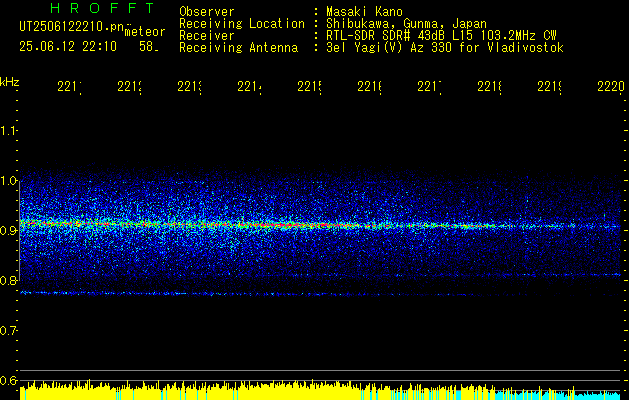
Task: Click the timestamp 25.06.12 22:10
Action: [68, 47]
